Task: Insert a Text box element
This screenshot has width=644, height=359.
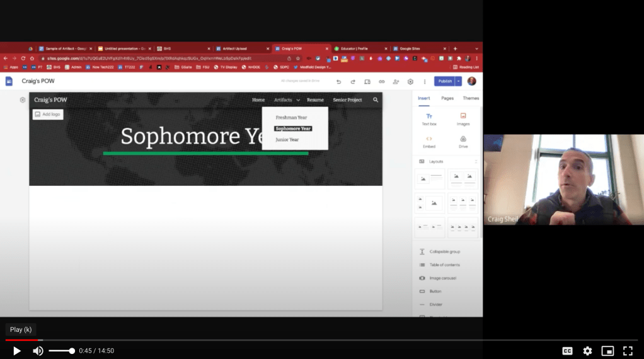Action: (429, 119)
